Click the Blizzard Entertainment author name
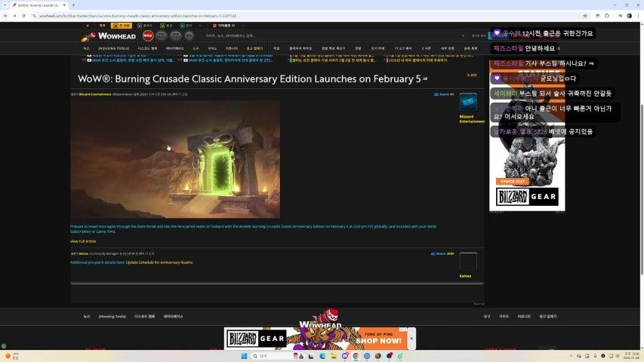This screenshot has height=362, width=644. 95,94
